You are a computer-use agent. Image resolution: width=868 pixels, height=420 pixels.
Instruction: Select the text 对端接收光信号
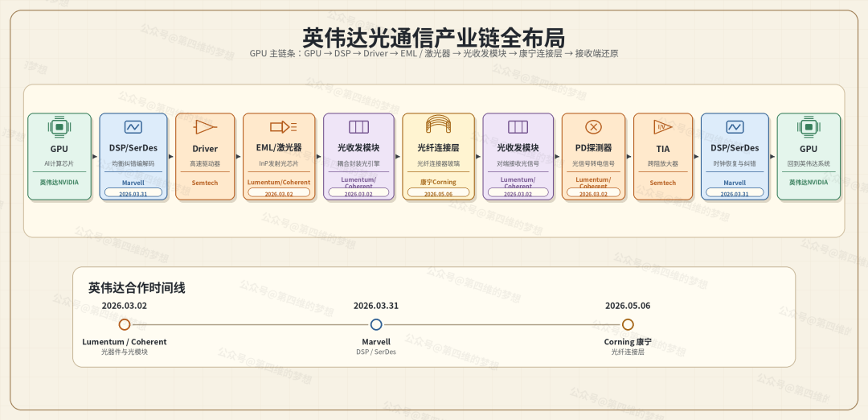click(x=518, y=164)
